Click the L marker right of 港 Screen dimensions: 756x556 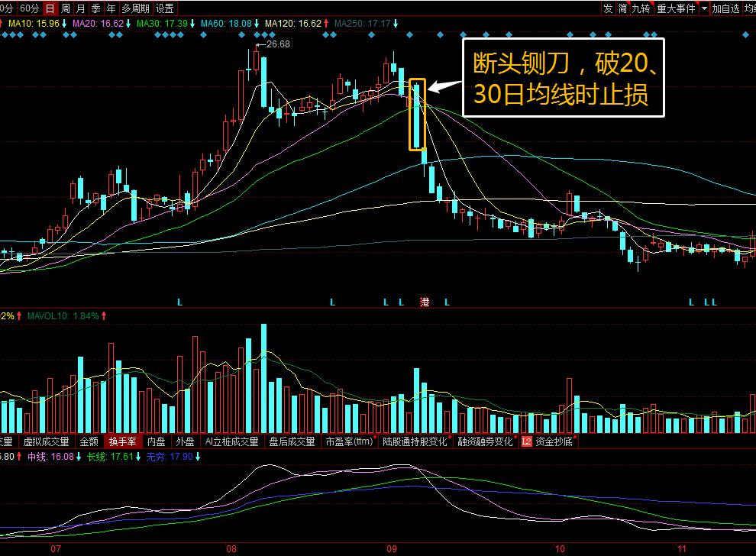point(447,302)
